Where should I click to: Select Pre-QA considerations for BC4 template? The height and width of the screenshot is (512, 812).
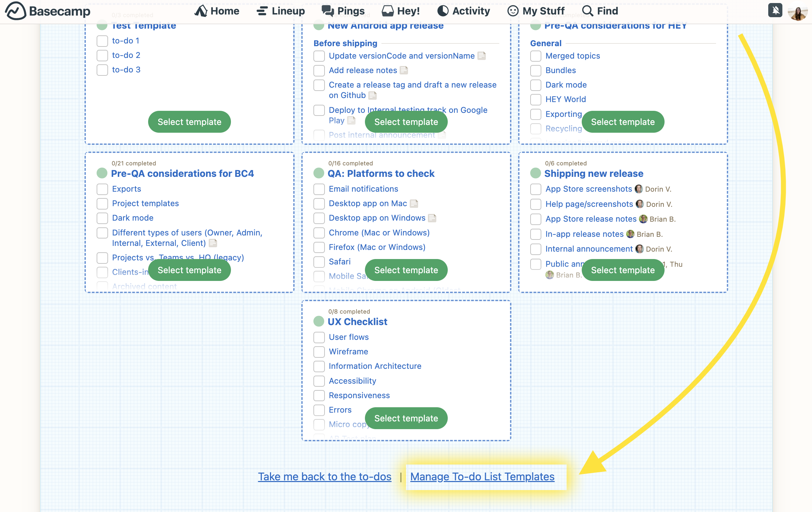pos(189,269)
